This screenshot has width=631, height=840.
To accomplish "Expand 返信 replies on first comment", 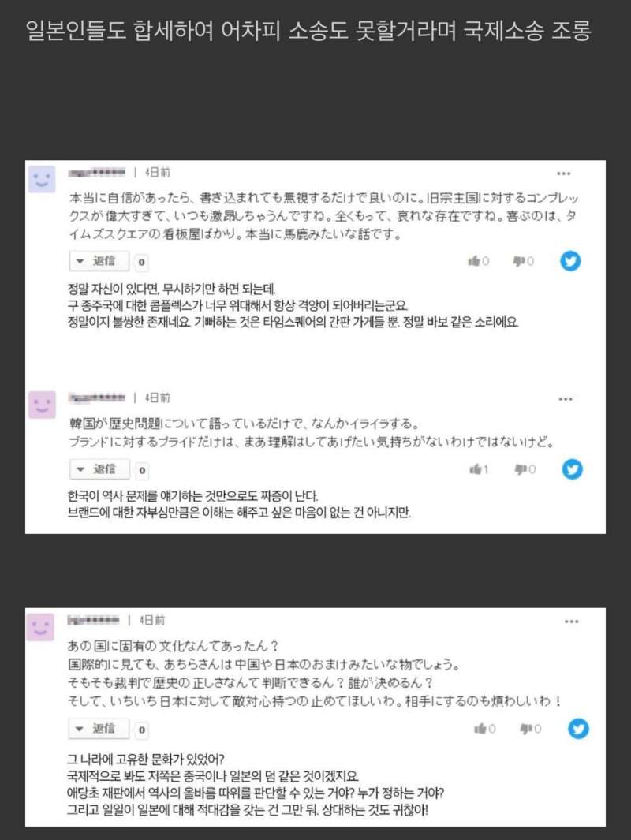I will tap(99, 261).
